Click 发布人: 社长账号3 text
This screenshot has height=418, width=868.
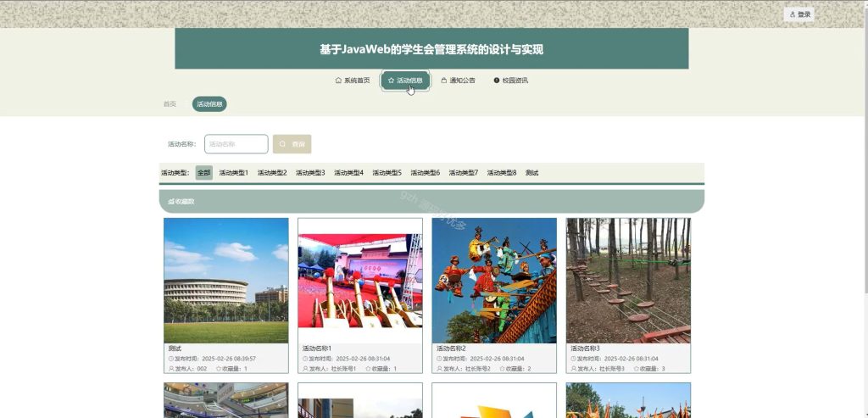601,369
